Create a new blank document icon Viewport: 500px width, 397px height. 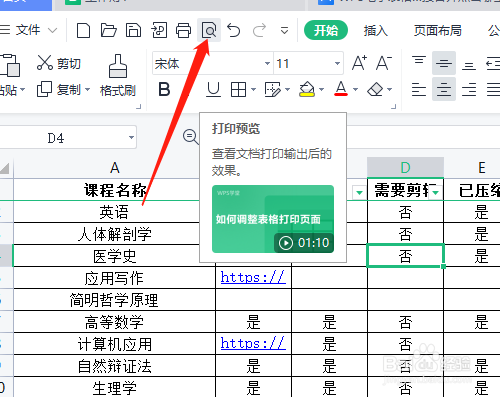pyautogui.click(x=83, y=30)
